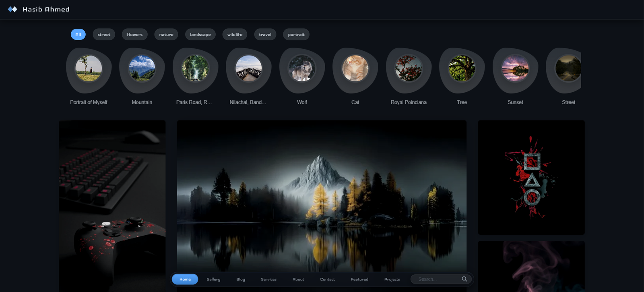The width and height of the screenshot is (644, 292).
Task: Choose the portrait filter chip
Action: 296,35
